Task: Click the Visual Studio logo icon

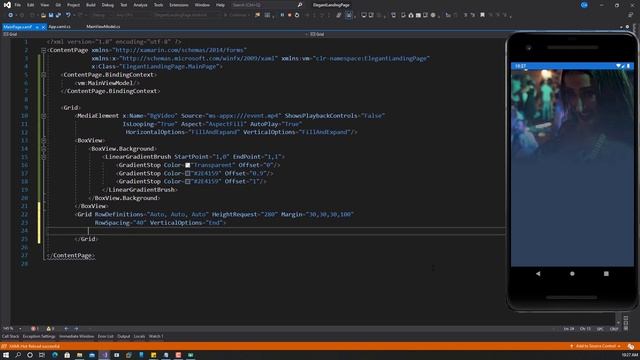Action: click(7, 5)
